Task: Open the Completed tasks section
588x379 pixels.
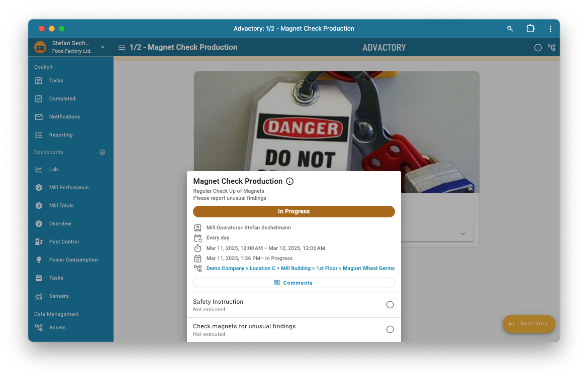Action: coord(62,99)
